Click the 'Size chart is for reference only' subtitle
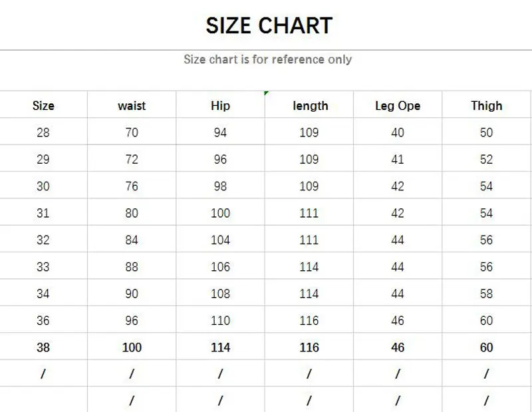Viewport: 532px width, 412px height. click(267, 59)
